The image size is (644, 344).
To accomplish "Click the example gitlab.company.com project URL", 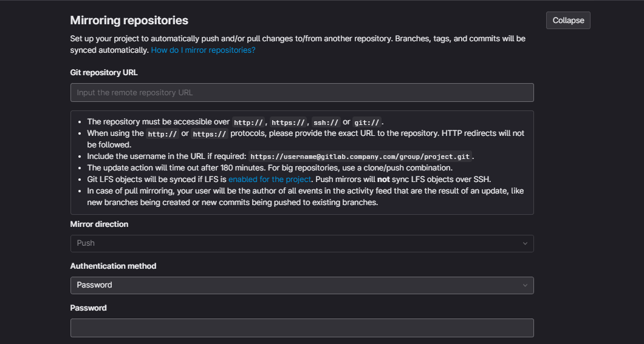I will click(361, 157).
